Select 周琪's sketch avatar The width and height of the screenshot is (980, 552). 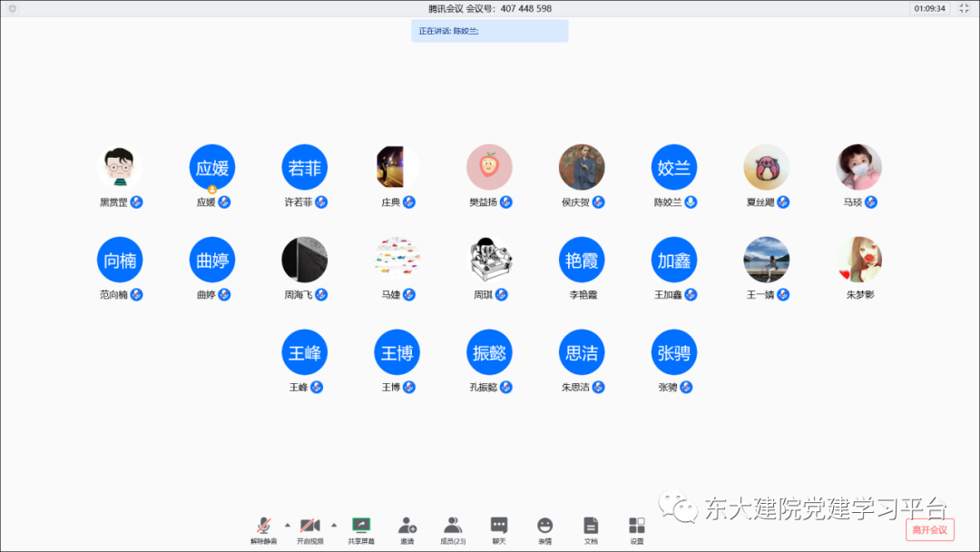point(490,260)
